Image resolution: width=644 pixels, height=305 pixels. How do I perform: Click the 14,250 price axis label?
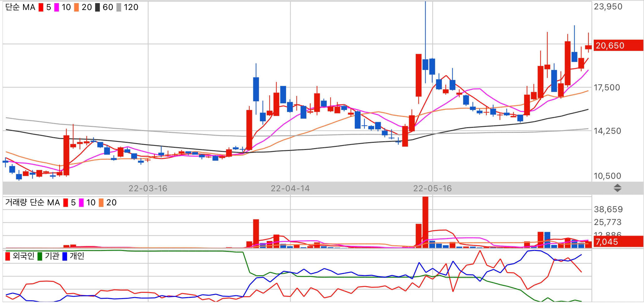point(607,131)
